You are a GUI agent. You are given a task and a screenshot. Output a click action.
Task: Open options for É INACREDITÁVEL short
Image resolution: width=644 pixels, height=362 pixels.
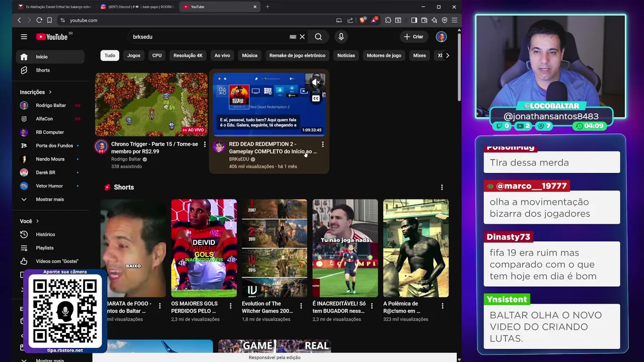click(x=372, y=306)
